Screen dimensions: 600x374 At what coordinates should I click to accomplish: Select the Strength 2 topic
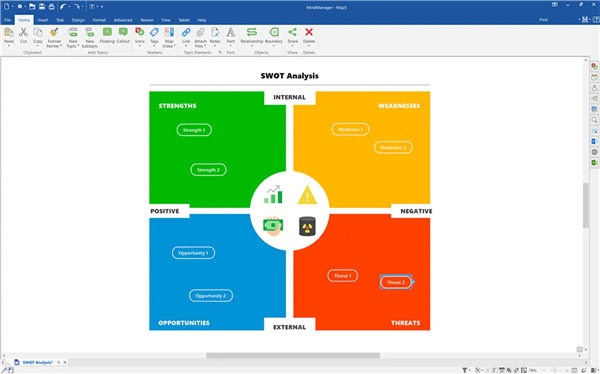click(x=208, y=170)
